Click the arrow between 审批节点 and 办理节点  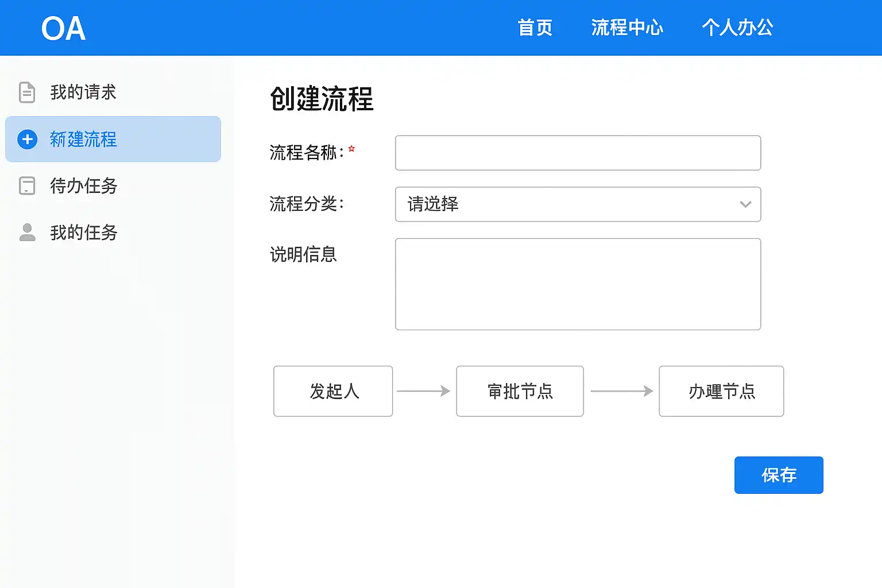(622, 391)
